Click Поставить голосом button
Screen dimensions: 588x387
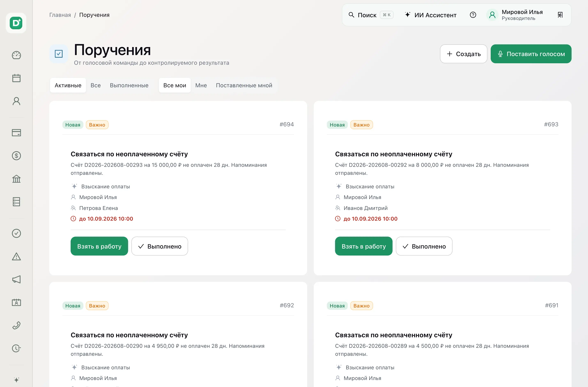pos(531,54)
